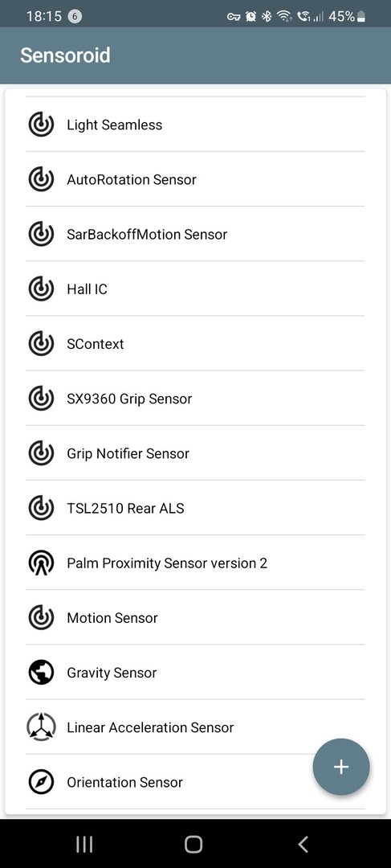This screenshot has width=391, height=868.
Task: Select the Gravity Sensor label
Action: (112, 674)
